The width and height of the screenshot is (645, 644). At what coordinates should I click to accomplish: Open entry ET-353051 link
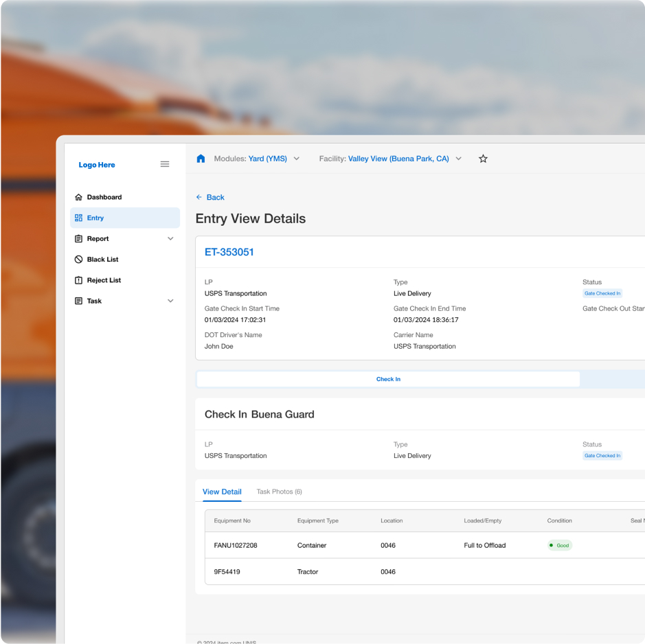coord(229,252)
